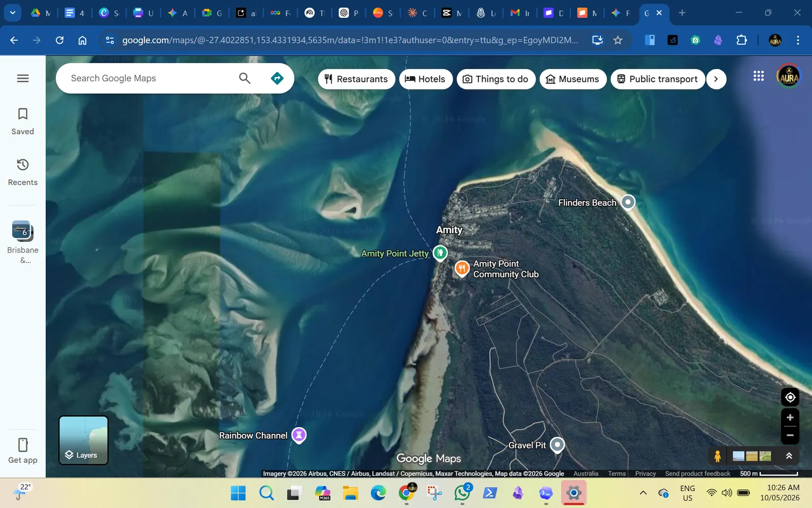Go back in Chrome
Image resolution: width=812 pixels, height=508 pixels.
14,40
